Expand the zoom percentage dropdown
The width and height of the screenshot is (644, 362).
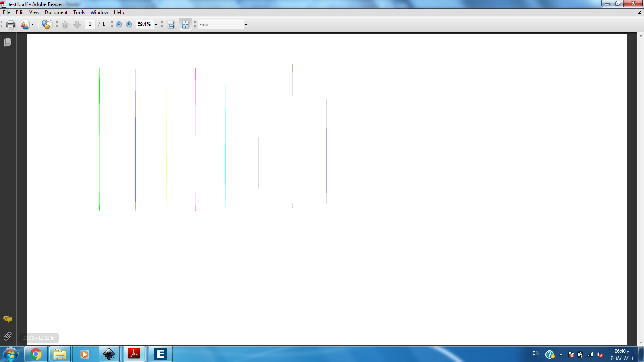[x=156, y=25]
